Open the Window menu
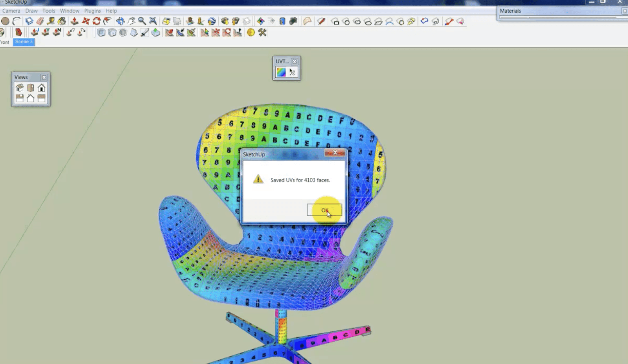 pos(70,11)
